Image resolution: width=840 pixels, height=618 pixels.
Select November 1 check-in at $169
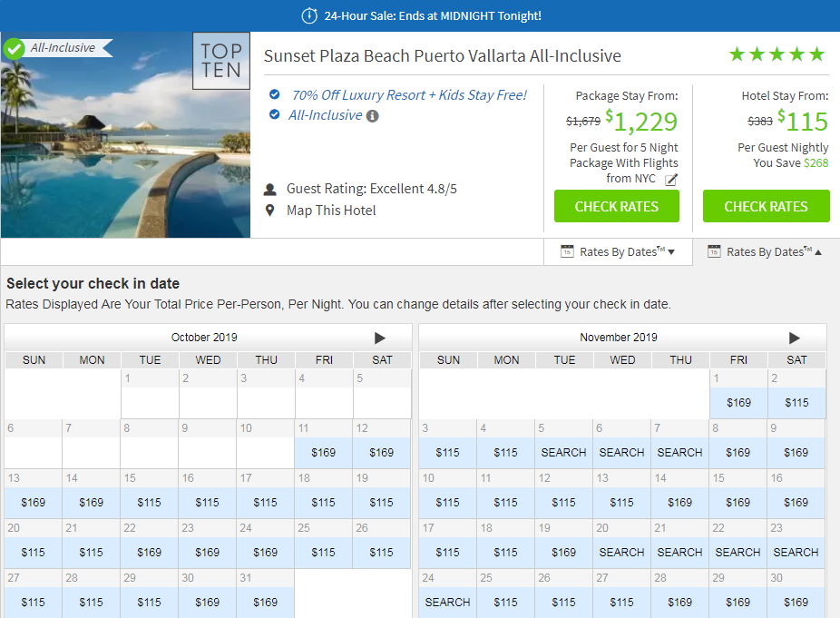738,403
